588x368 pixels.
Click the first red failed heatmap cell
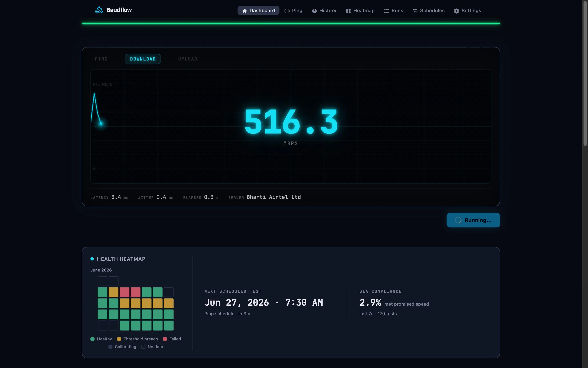tap(124, 292)
